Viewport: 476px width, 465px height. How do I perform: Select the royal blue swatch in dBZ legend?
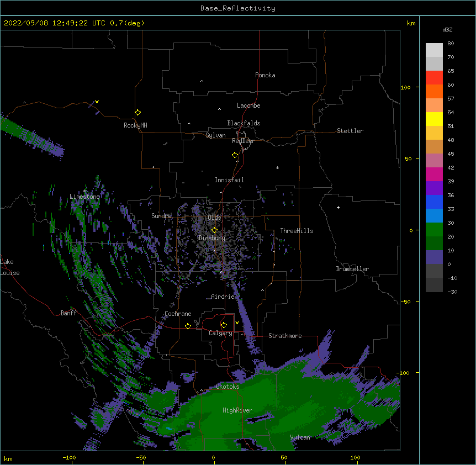click(x=434, y=202)
